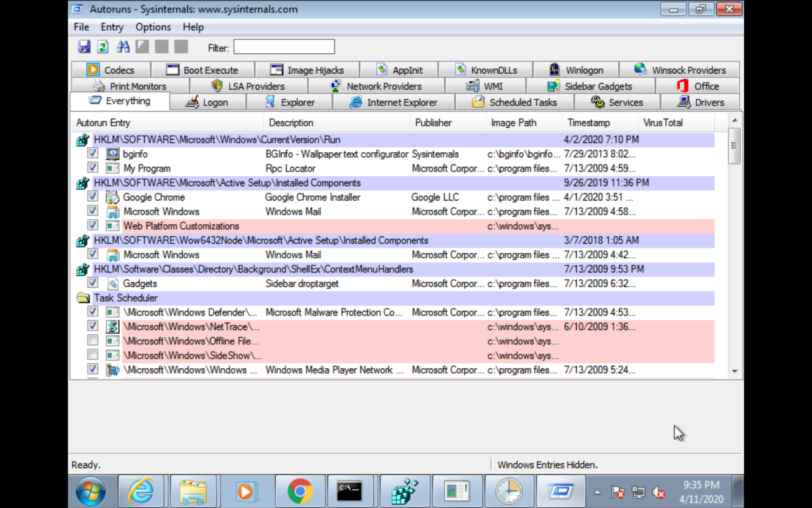Image resolution: width=812 pixels, height=508 pixels.
Task: Uncheck the Google Chrome entry checkbox
Action: tap(93, 196)
